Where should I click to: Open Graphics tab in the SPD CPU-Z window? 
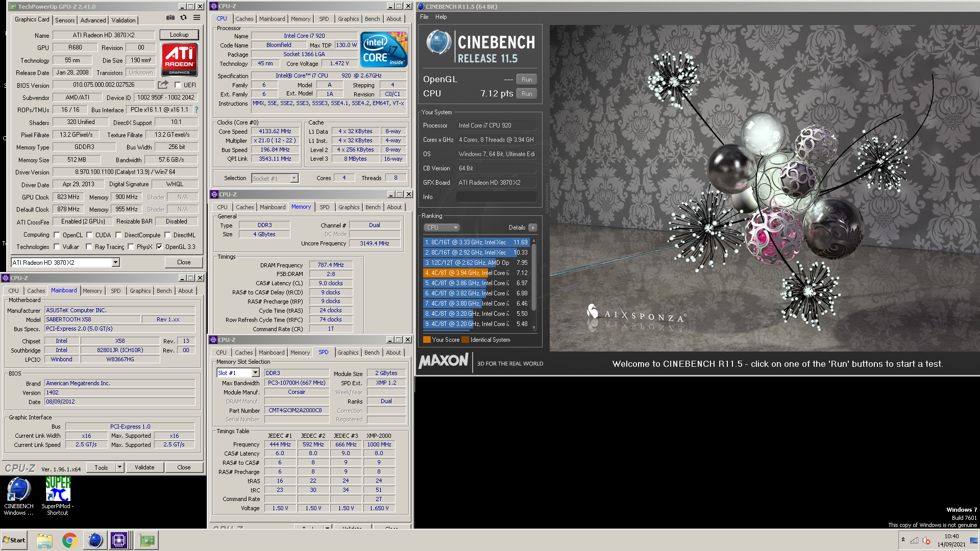[348, 353]
